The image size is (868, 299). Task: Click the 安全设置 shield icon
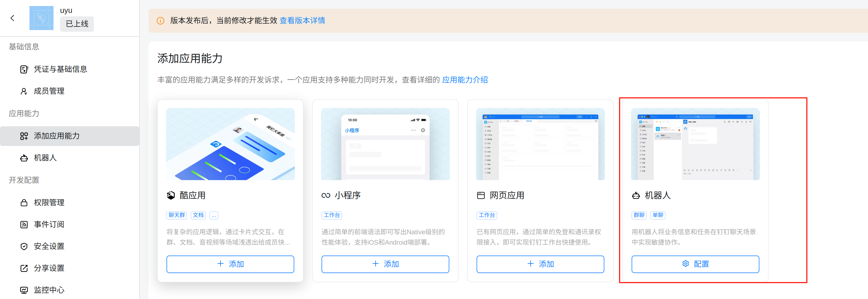pos(24,246)
